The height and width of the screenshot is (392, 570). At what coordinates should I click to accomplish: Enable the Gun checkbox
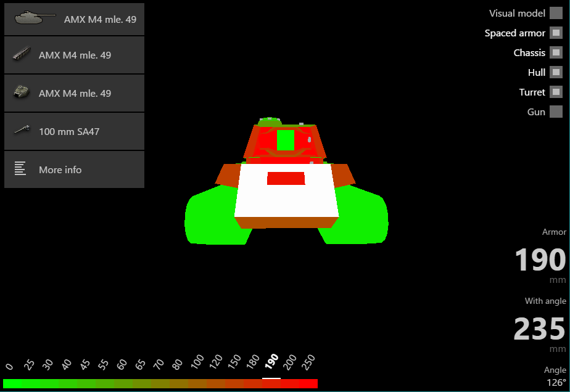(556, 112)
